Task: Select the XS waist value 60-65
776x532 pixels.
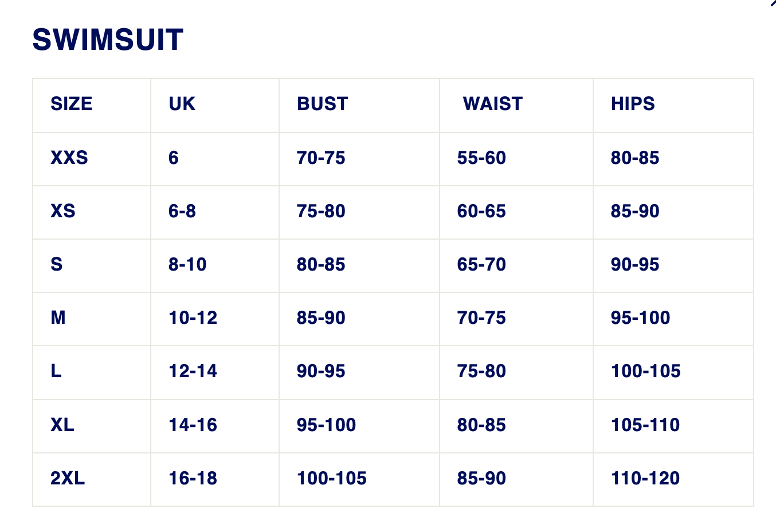Action: [481, 211]
